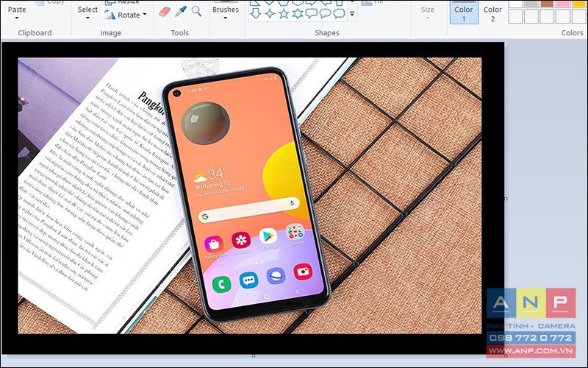Click the phone photo on the canvas

click(x=250, y=195)
